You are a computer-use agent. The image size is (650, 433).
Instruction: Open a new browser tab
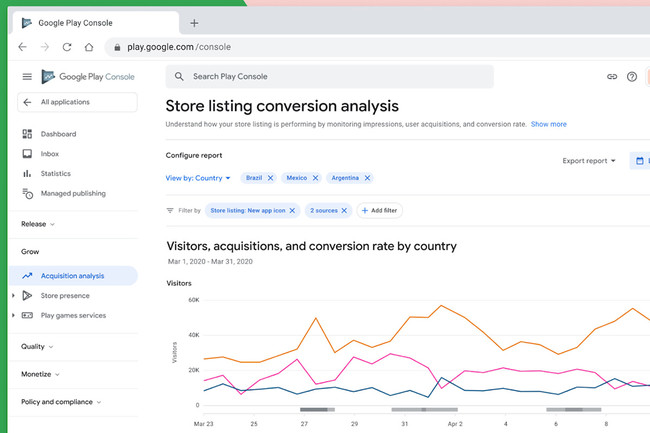194,23
